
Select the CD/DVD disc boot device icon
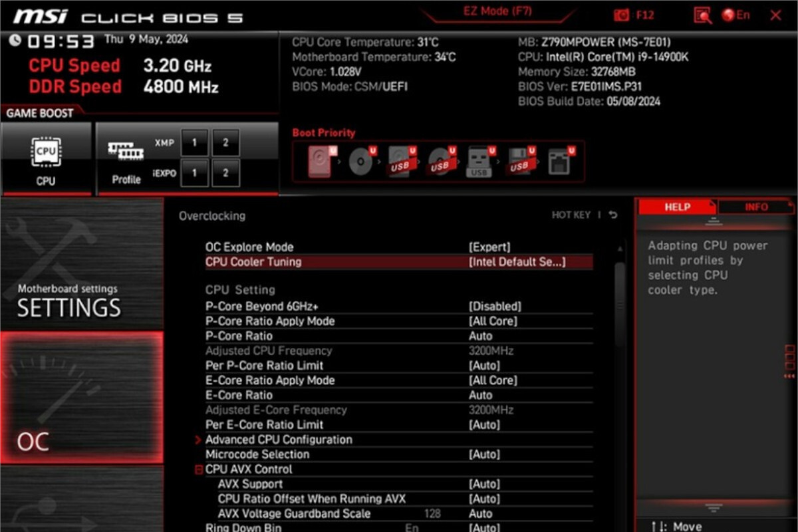pos(362,161)
